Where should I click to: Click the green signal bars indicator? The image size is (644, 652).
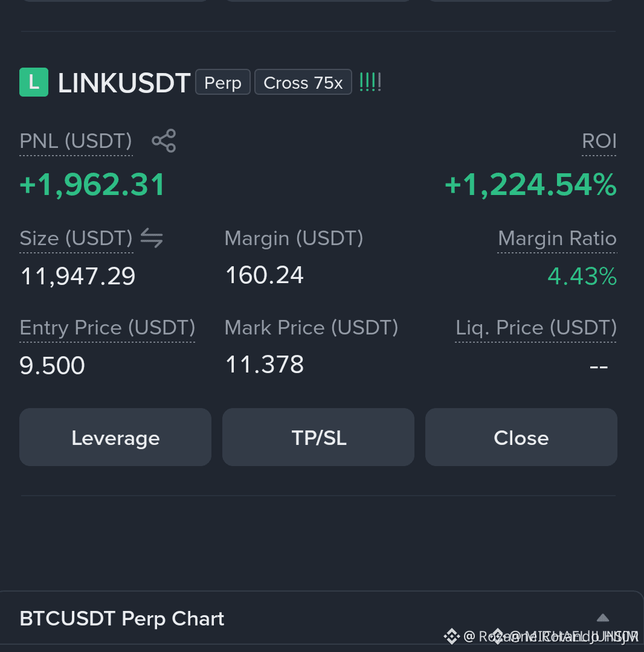[370, 82]
